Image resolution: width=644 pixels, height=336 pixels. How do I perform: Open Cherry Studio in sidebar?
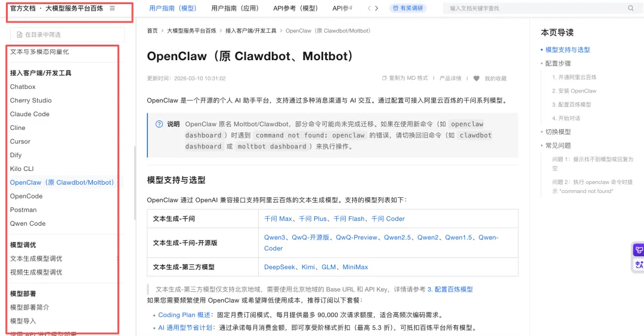click(x=31, y=100)
